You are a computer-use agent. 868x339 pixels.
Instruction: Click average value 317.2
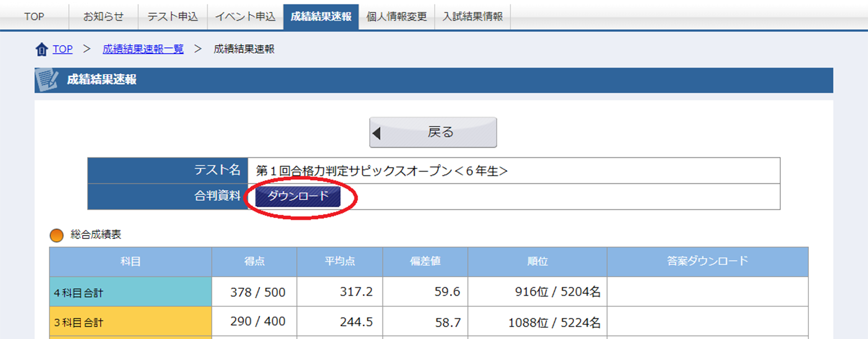coord(356,292)
